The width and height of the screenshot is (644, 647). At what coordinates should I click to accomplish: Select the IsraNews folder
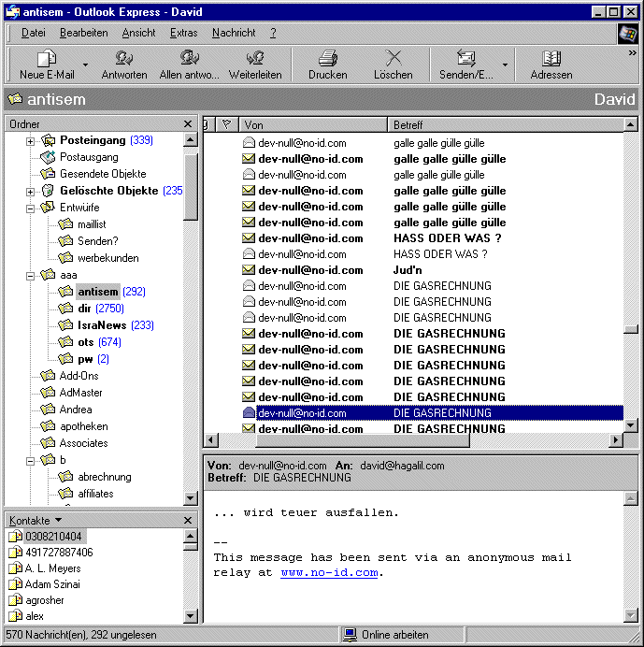pos(103,325)
